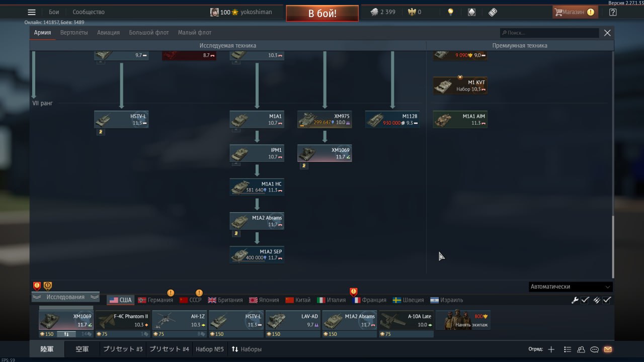
Task: Select the СССР nation tab
Action: tap(191, 300)
